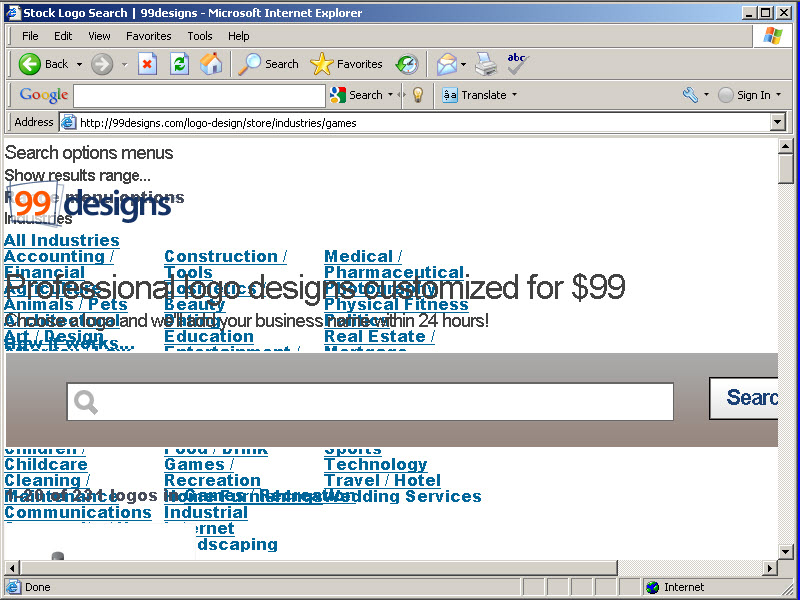Click the Google toolbar logo
The width and height of the screenshot is (800, 600).
point(44,95)
